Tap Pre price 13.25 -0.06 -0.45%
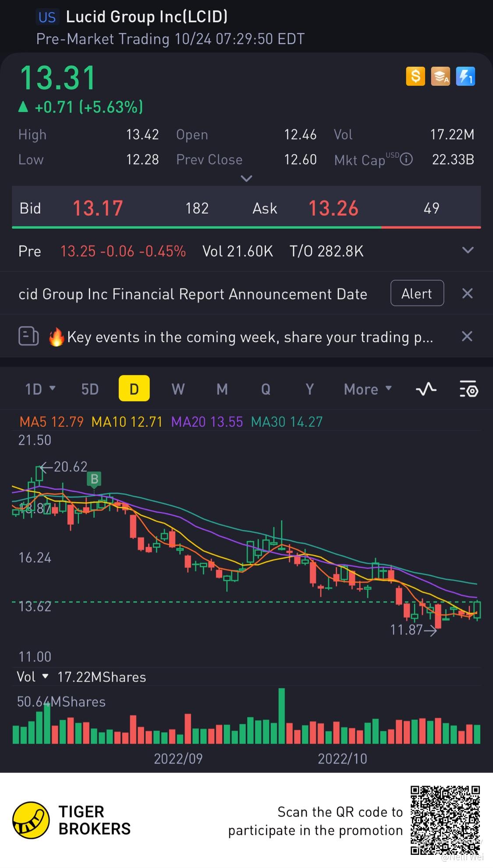 pos(123,251)
